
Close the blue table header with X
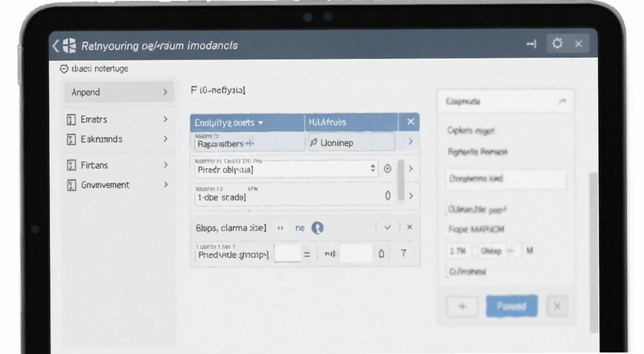pyautogui.click(x=411, y=121)
